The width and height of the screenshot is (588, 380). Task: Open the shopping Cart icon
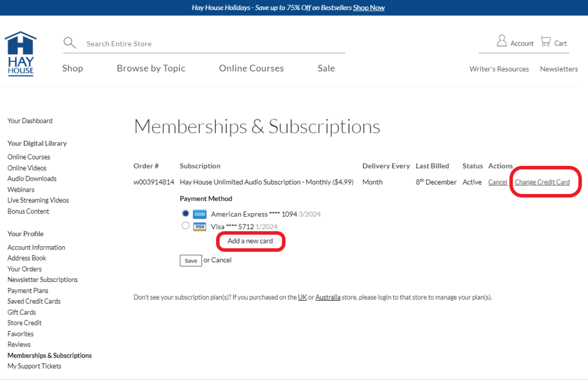(x=545, y=41)
